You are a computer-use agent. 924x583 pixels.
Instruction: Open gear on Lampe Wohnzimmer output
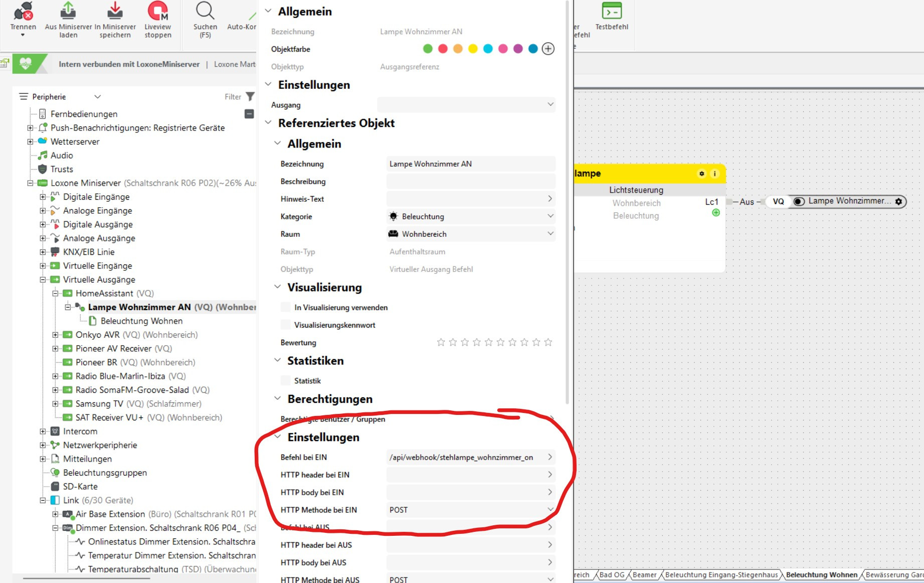tap(898, 202)
